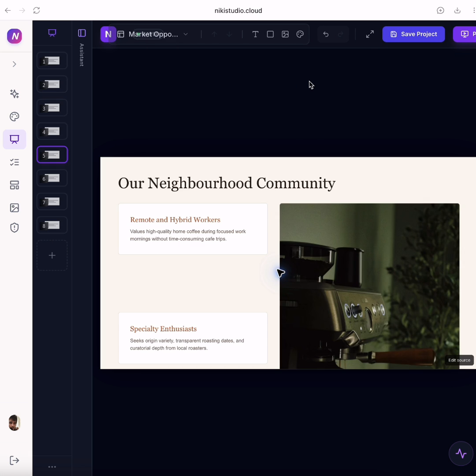Click the Edit source button
The width and height of the screenshot is (476, 476).
459,360
